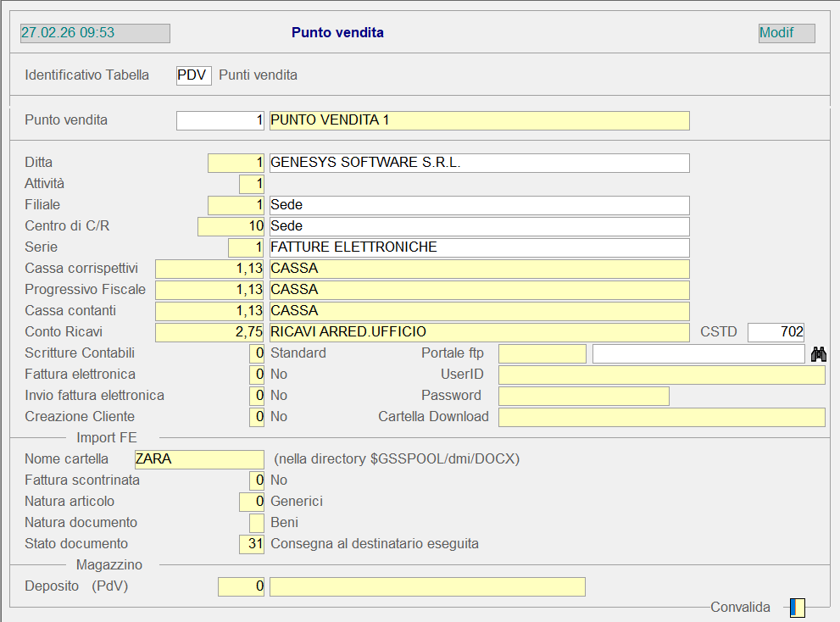
Task: Click the Cartella Download field
Action: (x=661, y=417)
